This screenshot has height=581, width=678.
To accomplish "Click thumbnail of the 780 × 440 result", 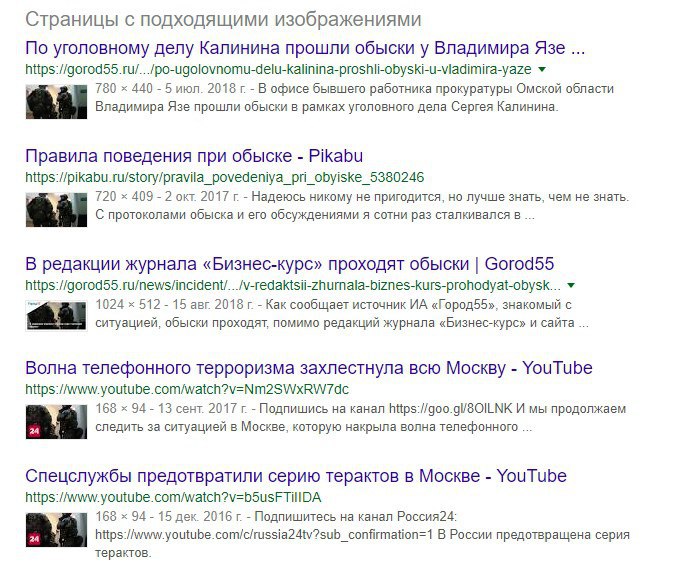I will pos(56,102).
